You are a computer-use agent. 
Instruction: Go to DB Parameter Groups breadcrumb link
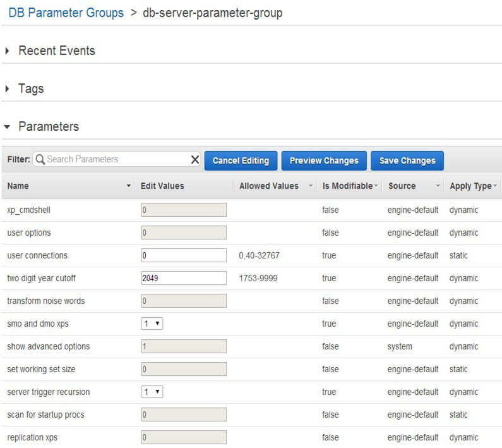tap(66, 13)
